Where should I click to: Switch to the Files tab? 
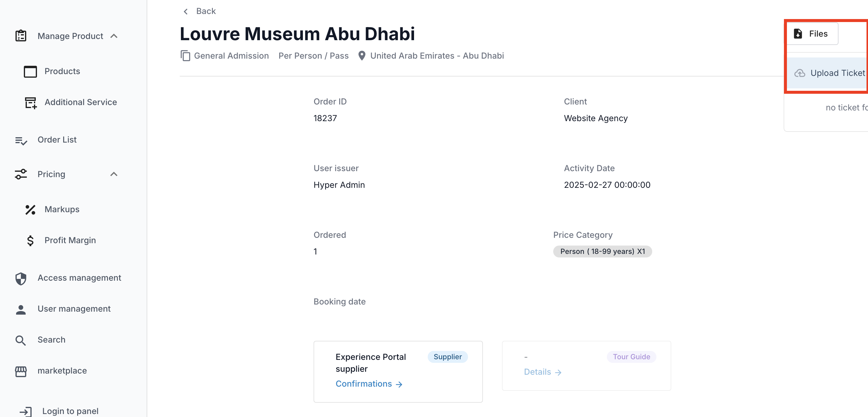813,33
